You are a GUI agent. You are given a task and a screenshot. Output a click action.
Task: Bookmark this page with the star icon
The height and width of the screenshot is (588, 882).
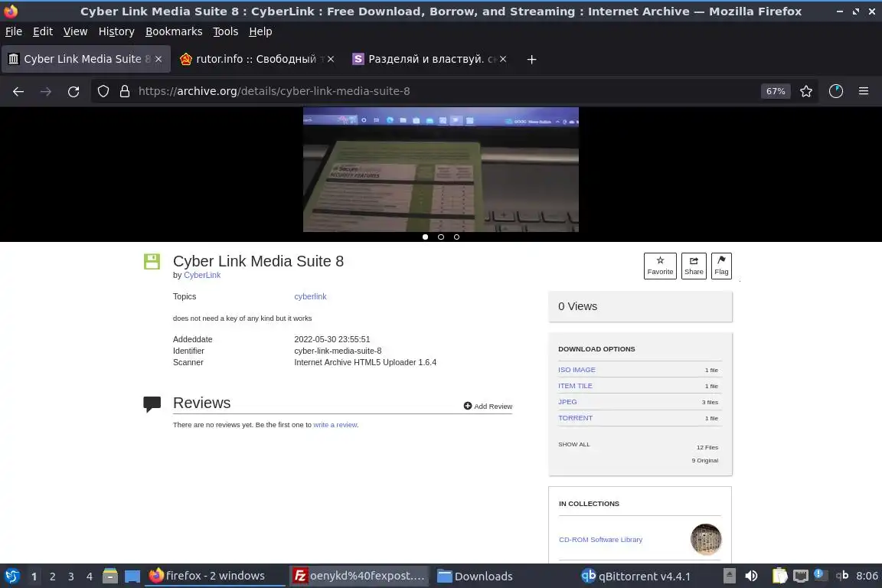pyautogui.click(x=806, y=91)
